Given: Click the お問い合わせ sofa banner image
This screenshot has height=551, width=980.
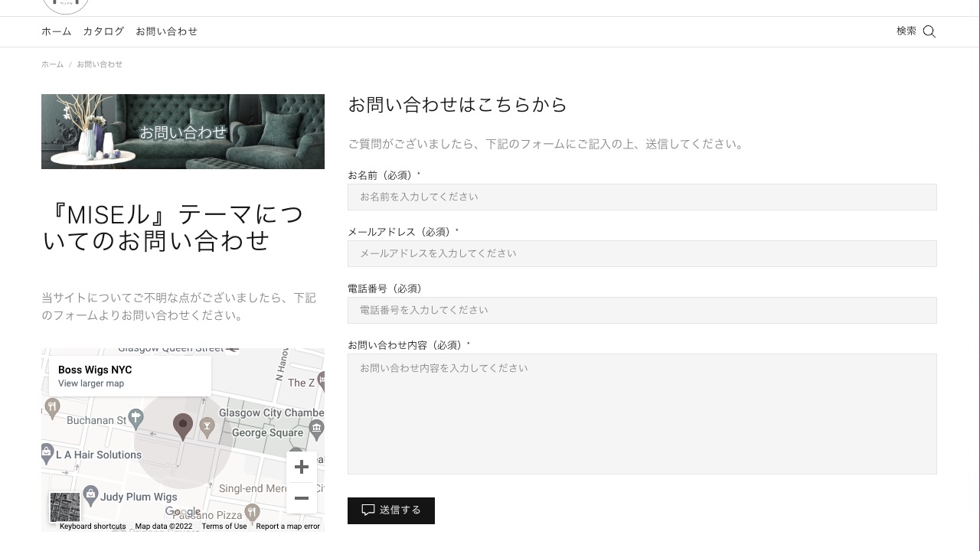Looking at the screenshot, I should click(x=183, y=132).
